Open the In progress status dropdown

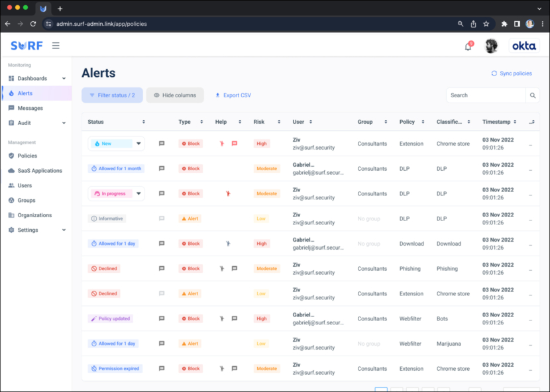click(137, 193)
